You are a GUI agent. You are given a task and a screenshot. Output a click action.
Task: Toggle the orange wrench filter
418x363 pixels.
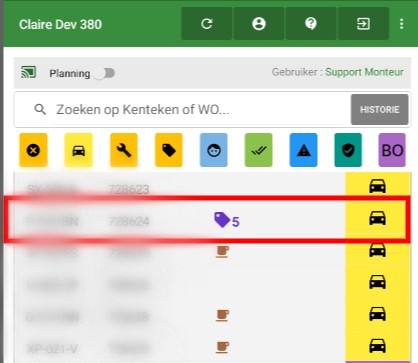coord(124,150)
